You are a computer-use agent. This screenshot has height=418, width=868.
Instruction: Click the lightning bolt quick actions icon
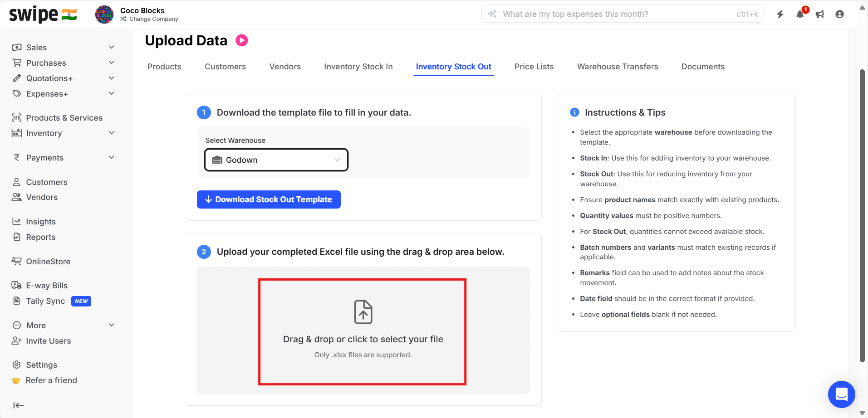click(780, 14)
